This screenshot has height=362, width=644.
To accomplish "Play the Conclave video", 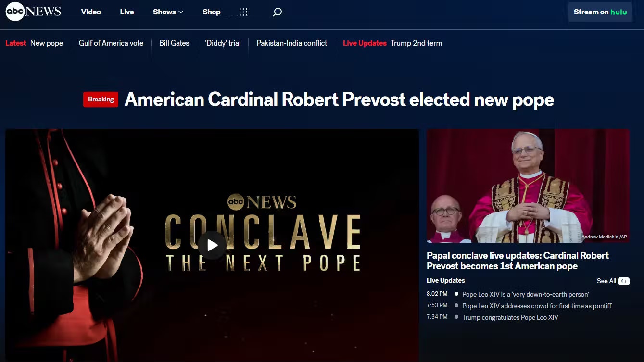I will pyautogui.click(x=212, y=245).
